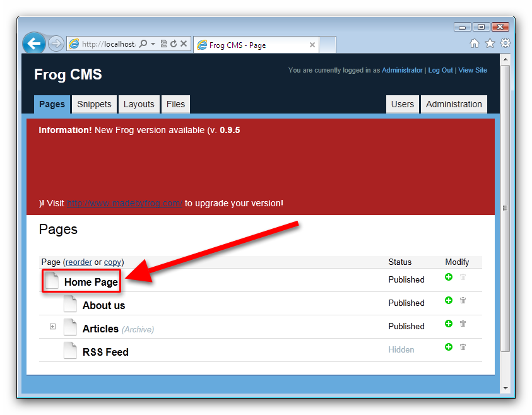Open the Layouts tab

139,104
